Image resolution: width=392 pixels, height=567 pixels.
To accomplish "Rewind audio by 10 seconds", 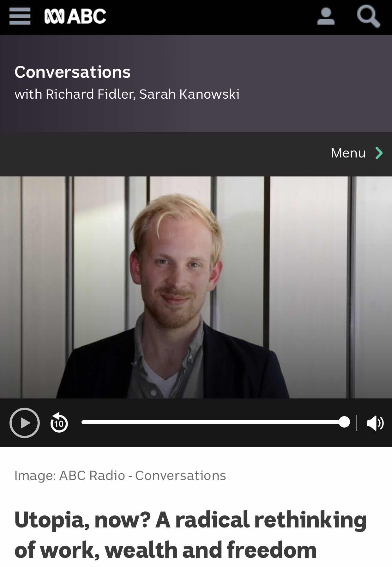I will [59, 422].
